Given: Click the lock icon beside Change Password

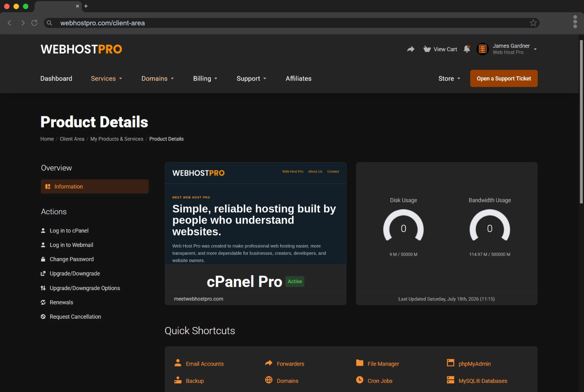Looking at the screenshot, I should click(43, 259).
